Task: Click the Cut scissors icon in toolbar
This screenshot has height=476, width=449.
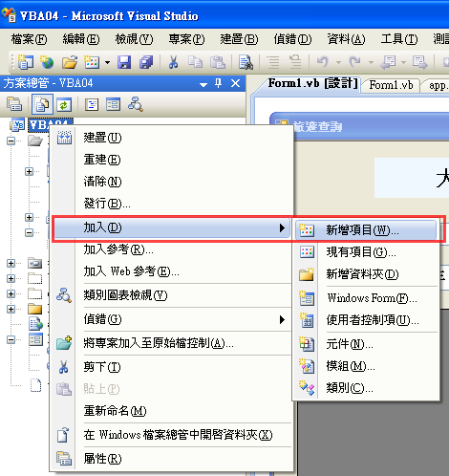Action: 173,62
